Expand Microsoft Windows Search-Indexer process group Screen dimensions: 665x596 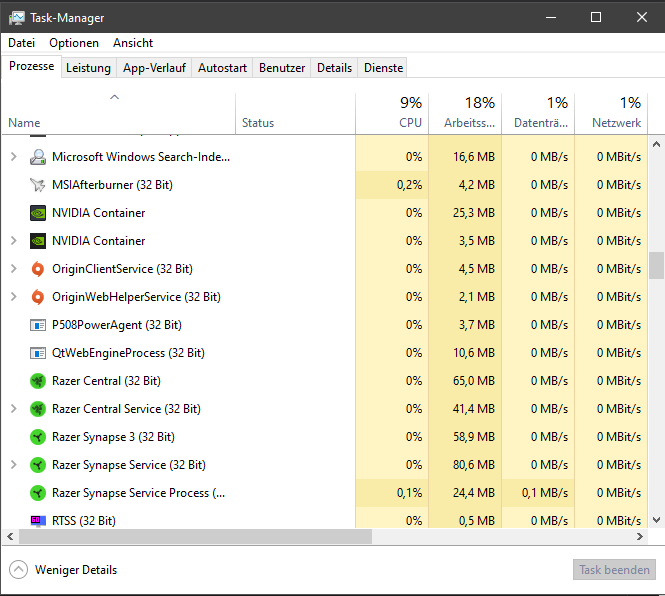click(14, 157)
